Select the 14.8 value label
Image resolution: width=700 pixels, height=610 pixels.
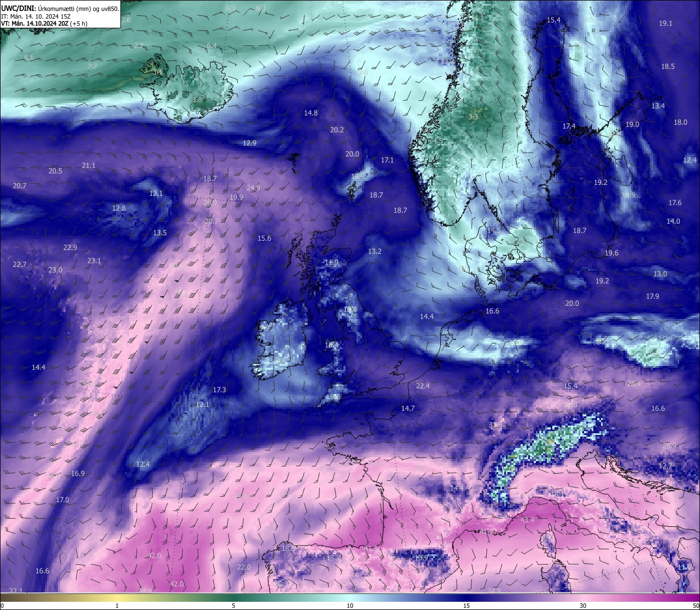311,113
